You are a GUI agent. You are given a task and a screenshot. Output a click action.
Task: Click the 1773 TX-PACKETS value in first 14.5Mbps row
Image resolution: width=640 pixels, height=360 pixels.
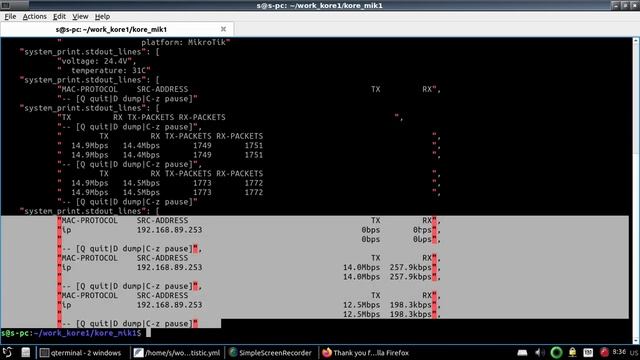point(202,183)
